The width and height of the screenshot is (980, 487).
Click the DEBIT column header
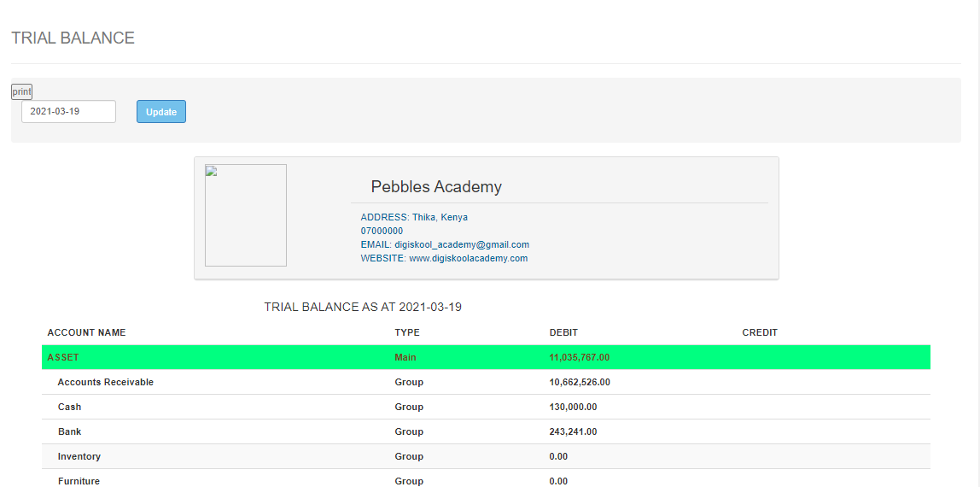tap(563, 332)
